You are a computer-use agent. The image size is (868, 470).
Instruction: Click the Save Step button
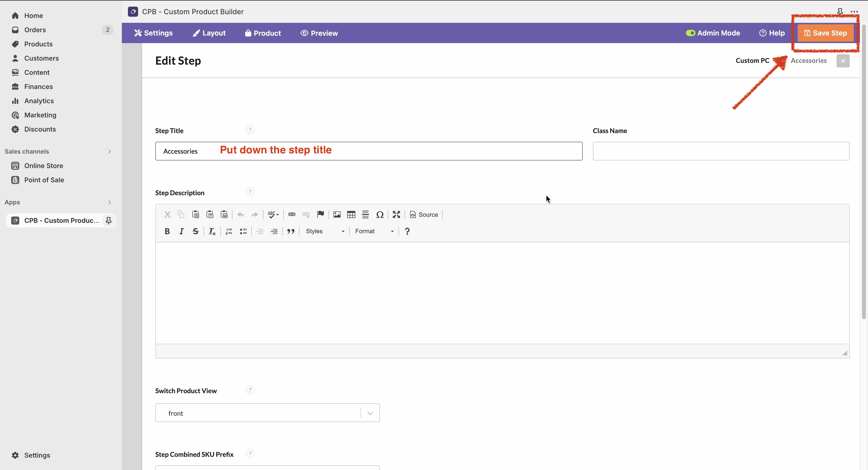click(826, 33)
